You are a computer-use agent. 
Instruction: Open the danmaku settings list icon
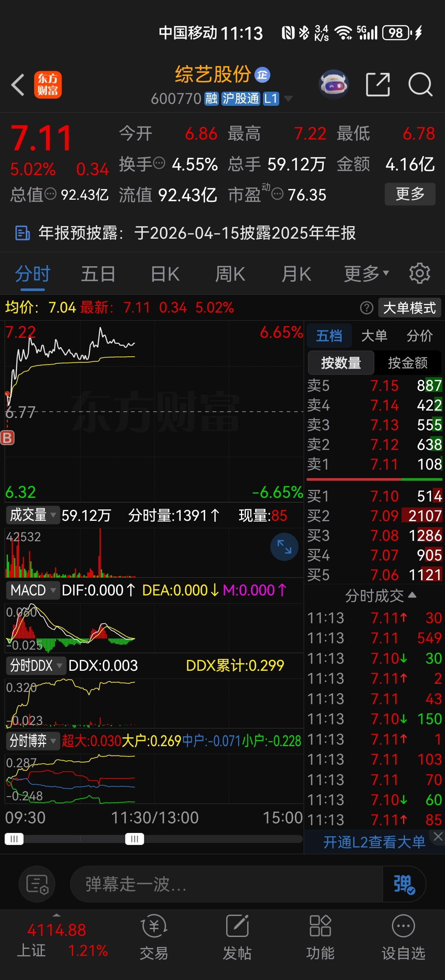(x=37, y=885)
